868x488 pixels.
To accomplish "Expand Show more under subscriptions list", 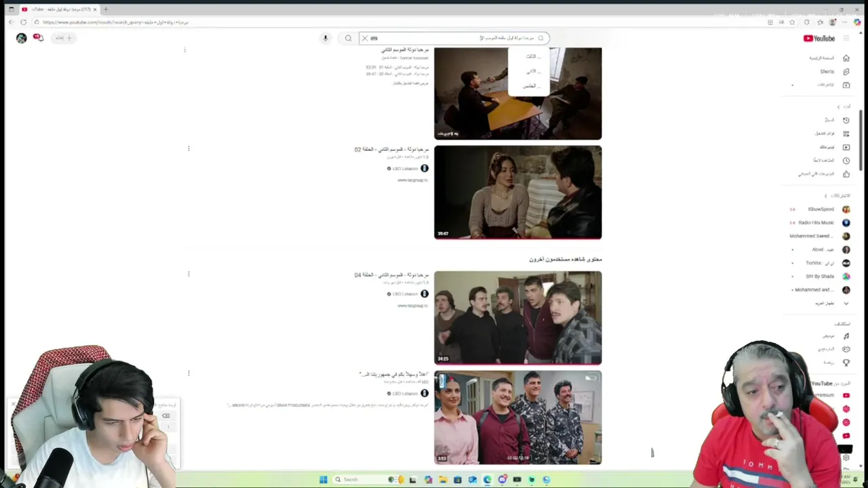I will (x=831, y=303).
